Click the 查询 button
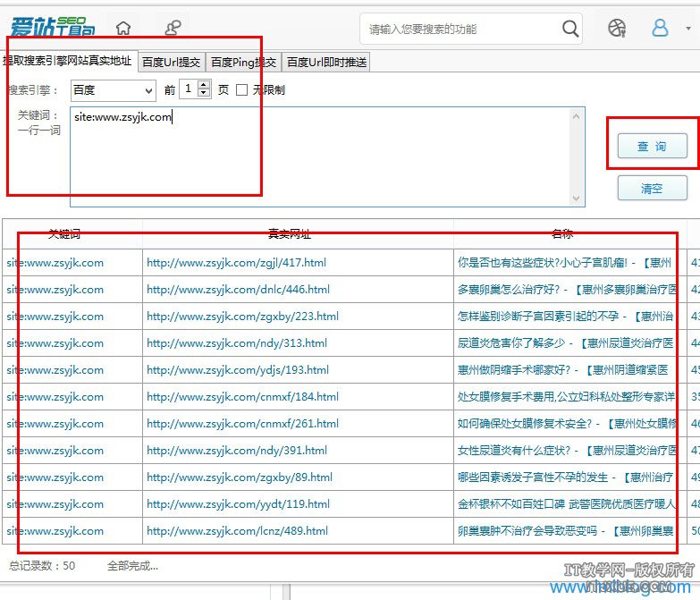This screenshot has width=700, height=600. click(x=652, y=146)
